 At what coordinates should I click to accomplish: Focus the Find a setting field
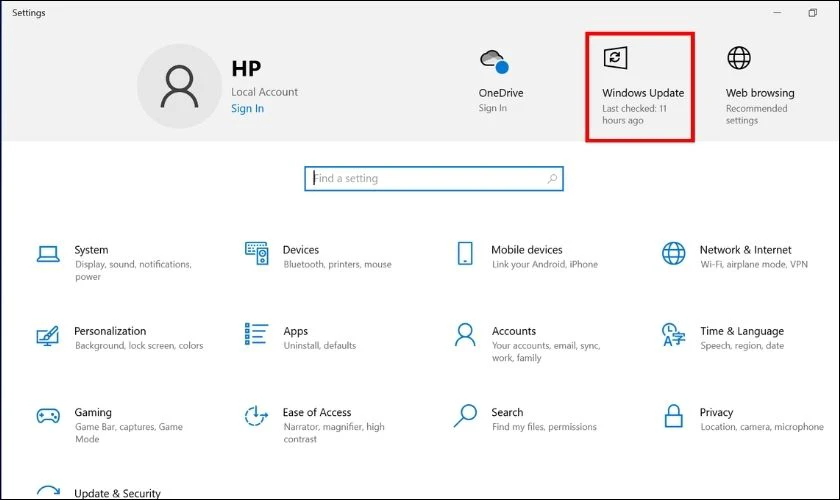tap(434, 178)
